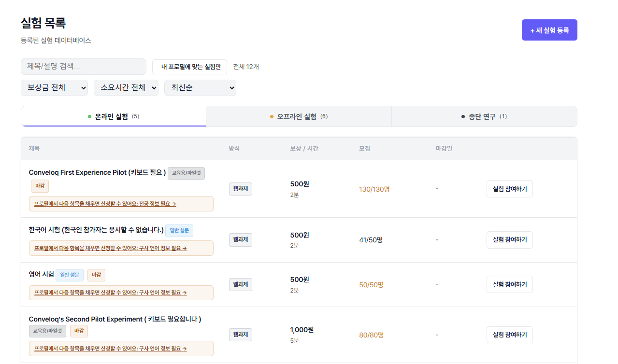The image size is (618, 364).
Task: Switch to the 종단 연구 tab
Action: (484, 116)
